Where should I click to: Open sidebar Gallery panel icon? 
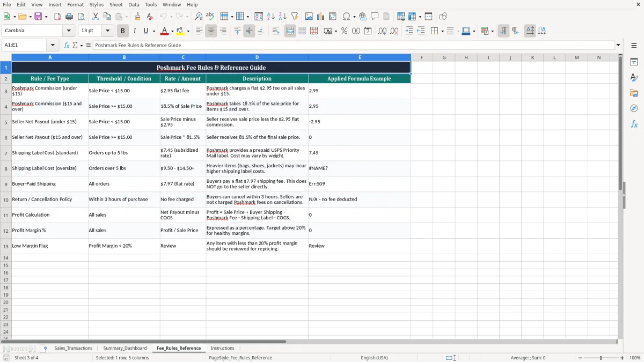point(634,93)
